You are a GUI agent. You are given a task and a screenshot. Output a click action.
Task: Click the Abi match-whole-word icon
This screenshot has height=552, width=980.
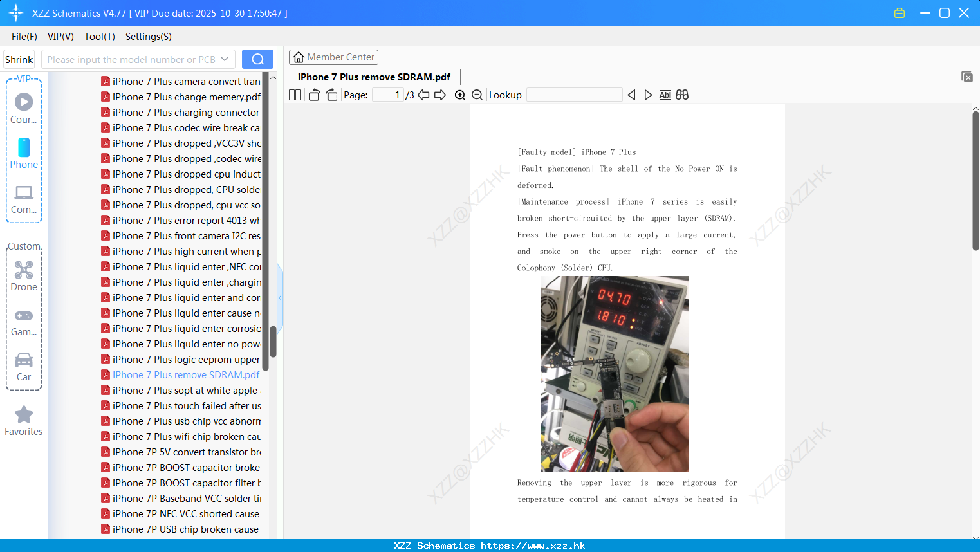tap(665, 95)
